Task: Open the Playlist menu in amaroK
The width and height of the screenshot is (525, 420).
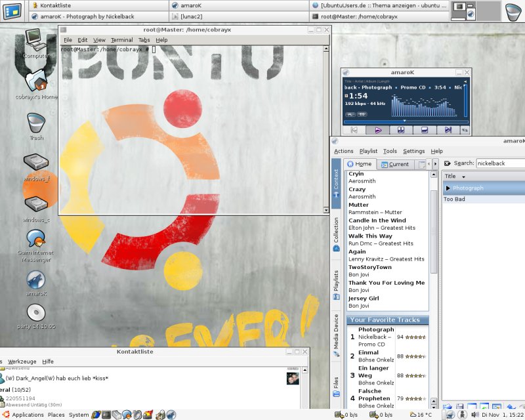Action: point(368,151)
